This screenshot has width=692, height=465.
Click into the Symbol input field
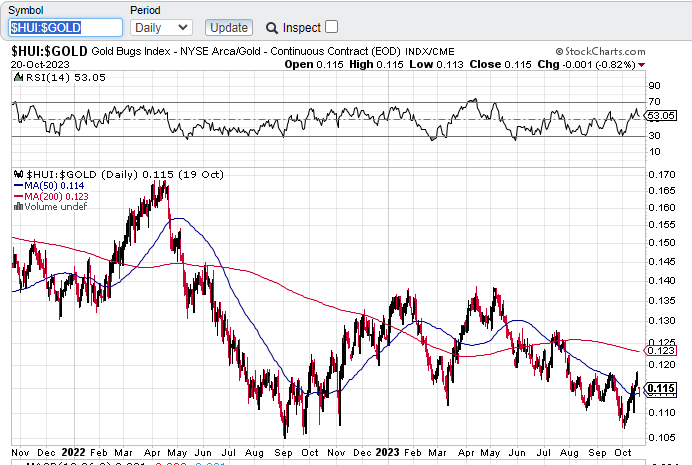tap(66, 27)
